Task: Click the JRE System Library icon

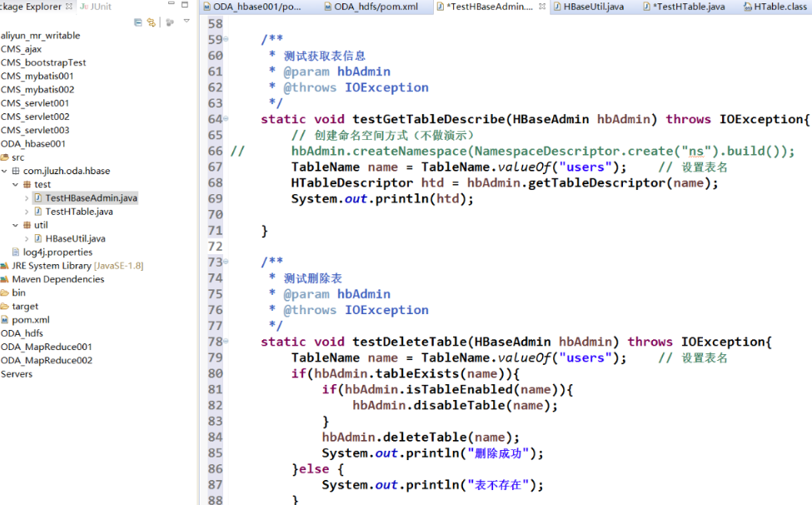Action: [x=5, y=266]
